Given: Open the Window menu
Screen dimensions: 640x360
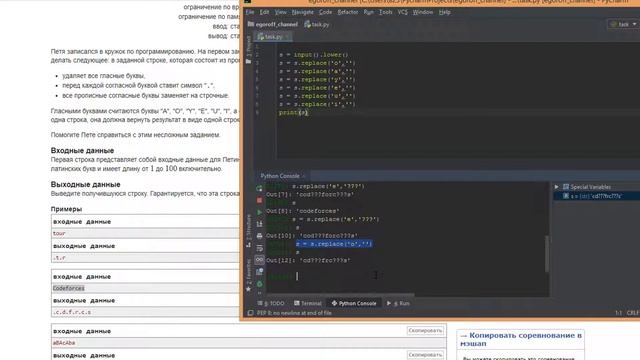Looking at the screenshot, I should (422, 12).
